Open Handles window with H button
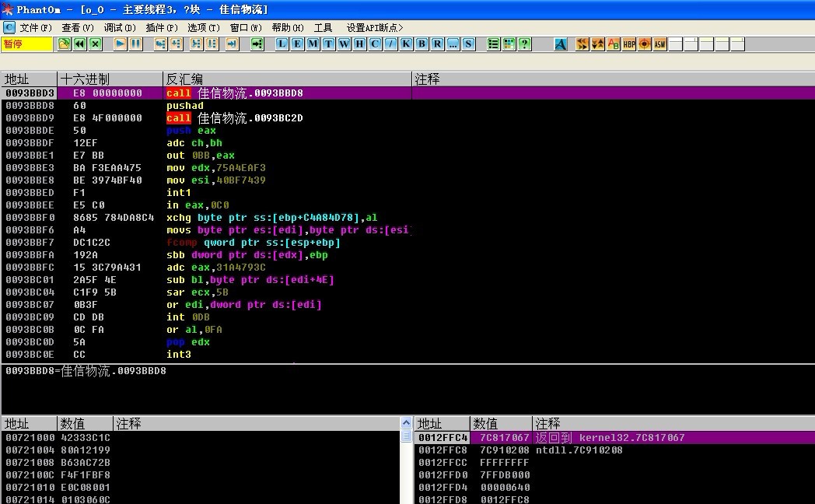815x504 pixels. click(x=360, y=44)
